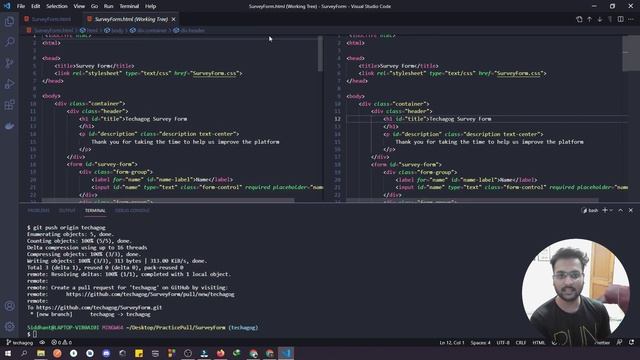Open the Explorer view in activity bar
The width and height of the screenshot is (640, 360).
(x=9, y=21)
